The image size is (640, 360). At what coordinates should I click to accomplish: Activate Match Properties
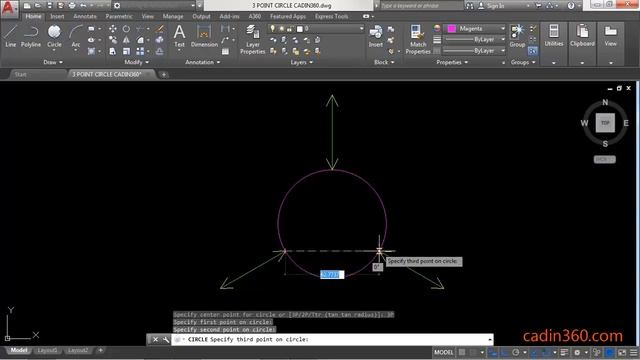(x=418, y=40)
